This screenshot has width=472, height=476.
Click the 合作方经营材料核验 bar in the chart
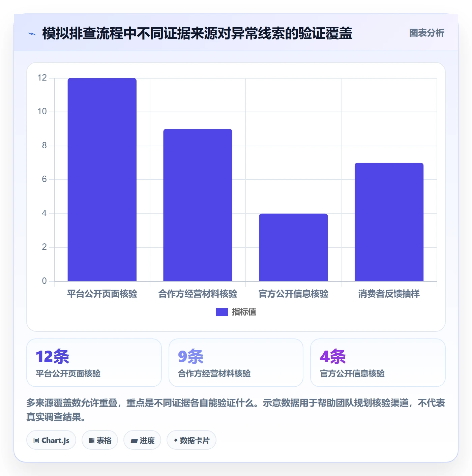coord(198,205)
